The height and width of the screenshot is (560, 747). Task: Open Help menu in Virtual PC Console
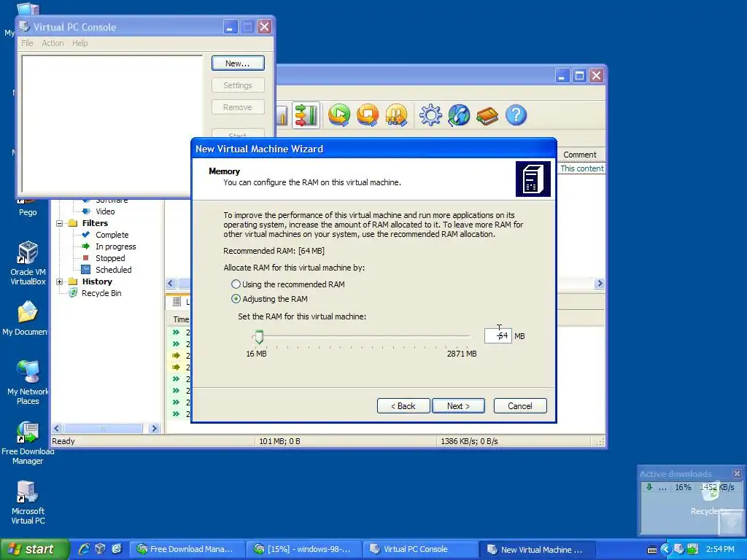(80, 43)
